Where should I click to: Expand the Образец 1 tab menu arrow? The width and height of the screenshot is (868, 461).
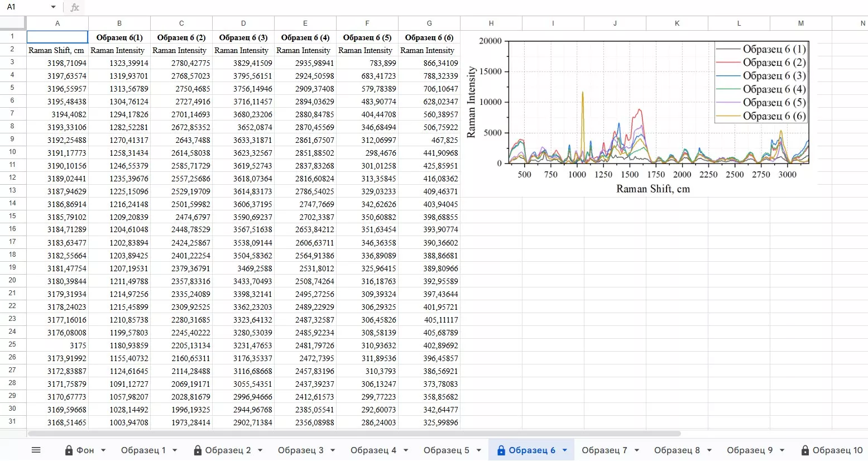[x=175, y=450]
